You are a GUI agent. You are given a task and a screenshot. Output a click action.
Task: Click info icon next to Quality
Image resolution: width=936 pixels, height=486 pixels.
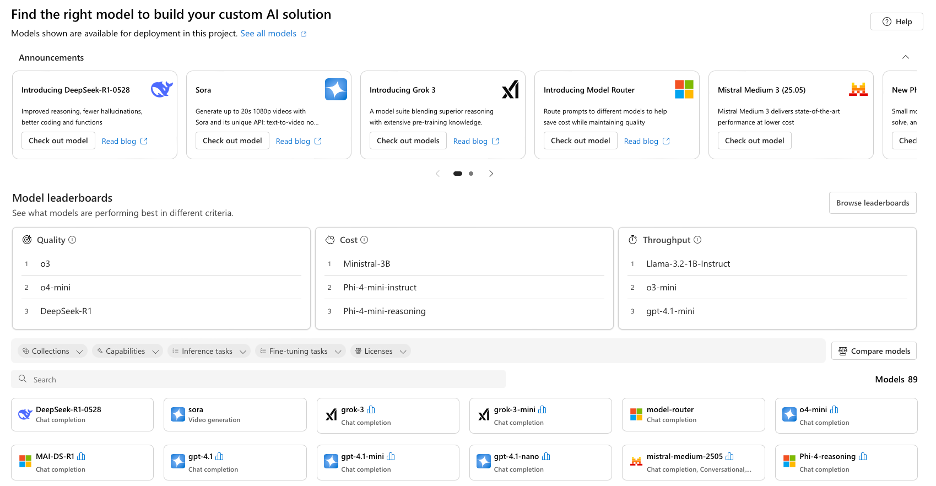pyautogui.click(x=72, y=240)
